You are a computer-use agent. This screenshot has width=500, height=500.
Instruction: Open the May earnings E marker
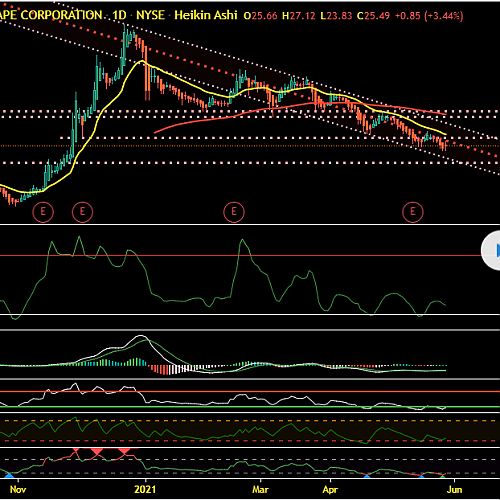[x=413, y=212]
